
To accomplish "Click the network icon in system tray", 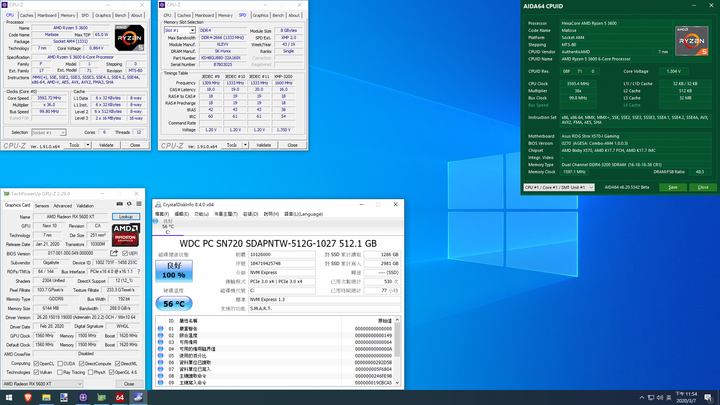I will tap(651, 398).
